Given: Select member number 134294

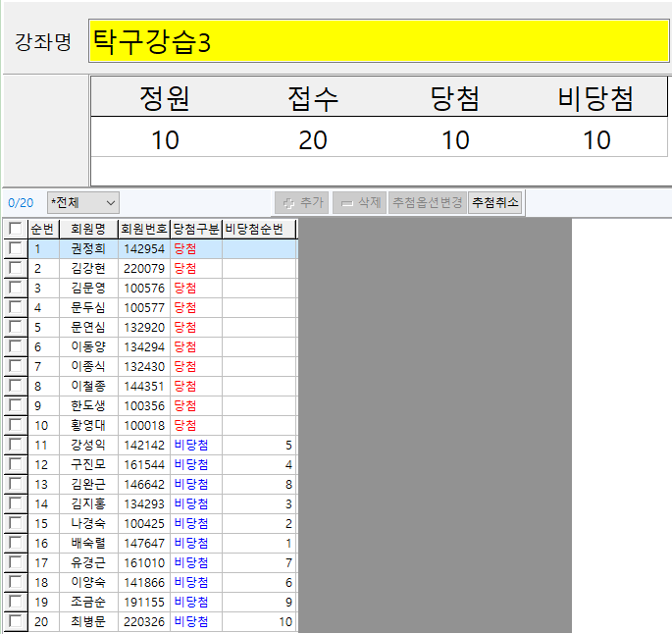Looking at the screenshot, I should 144,346.
